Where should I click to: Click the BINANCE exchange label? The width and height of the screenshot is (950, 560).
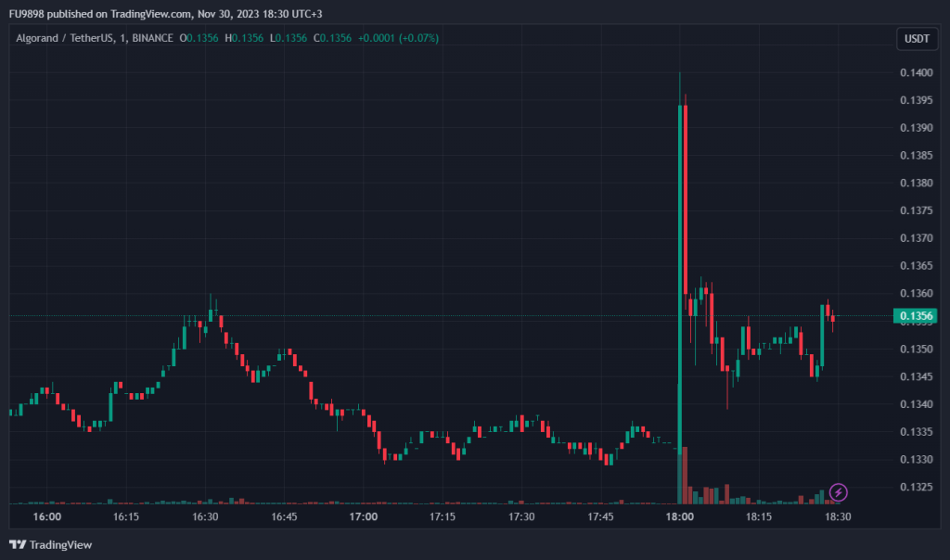click(153, 38)
